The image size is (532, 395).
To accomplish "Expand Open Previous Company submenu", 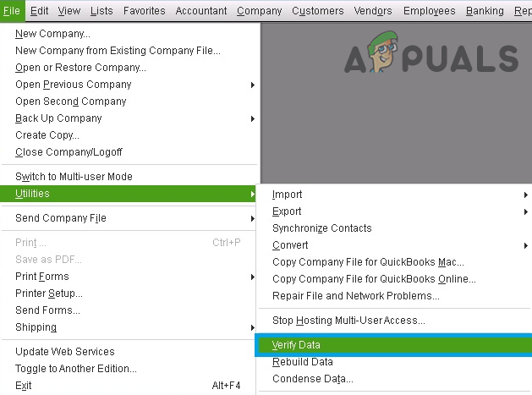I will coord(74,85).
